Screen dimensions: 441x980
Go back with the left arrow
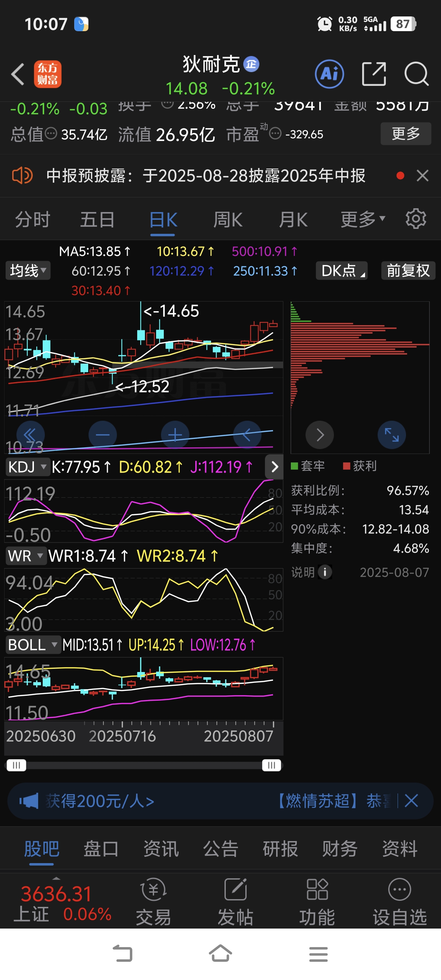pyautogui.click(x=17, y=74)
